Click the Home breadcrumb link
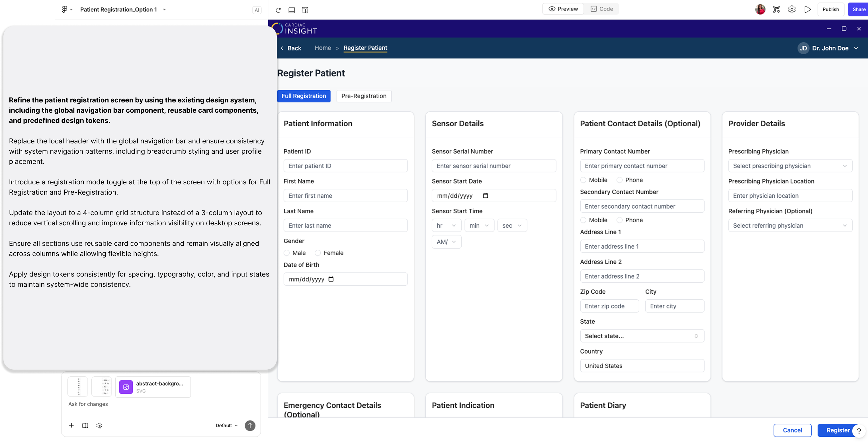Viewport: 868px width, 443px height. click(x=322, y=48)
